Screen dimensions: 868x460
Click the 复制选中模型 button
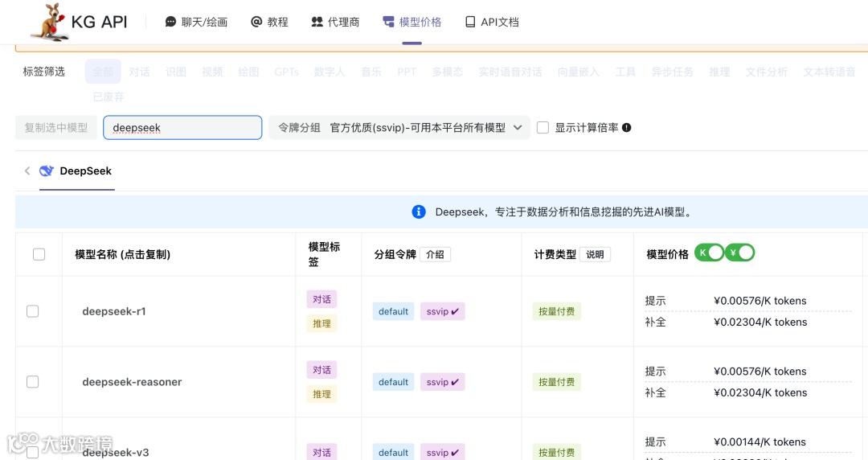pos(56,128)
